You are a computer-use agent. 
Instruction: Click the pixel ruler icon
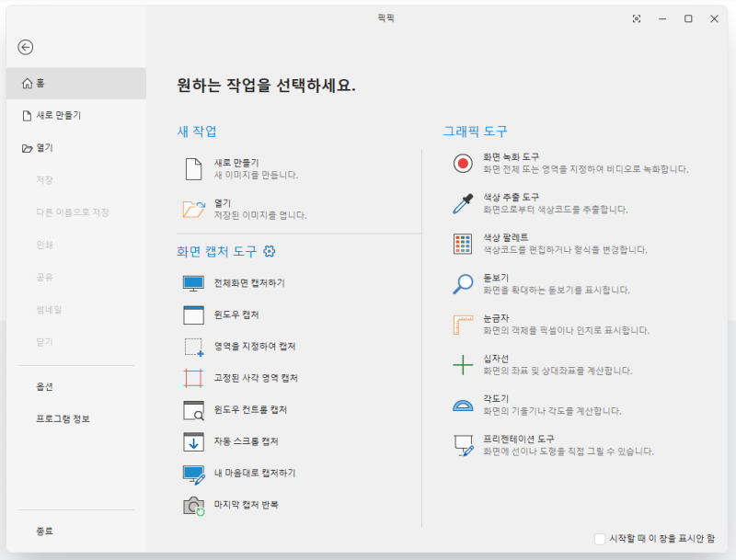tap(463, 325)
